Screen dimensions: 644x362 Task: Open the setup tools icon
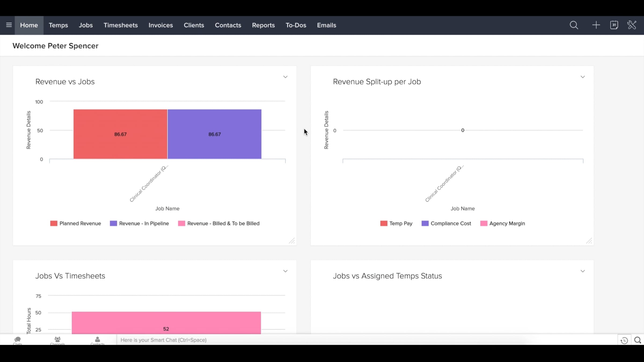point(632,25)
